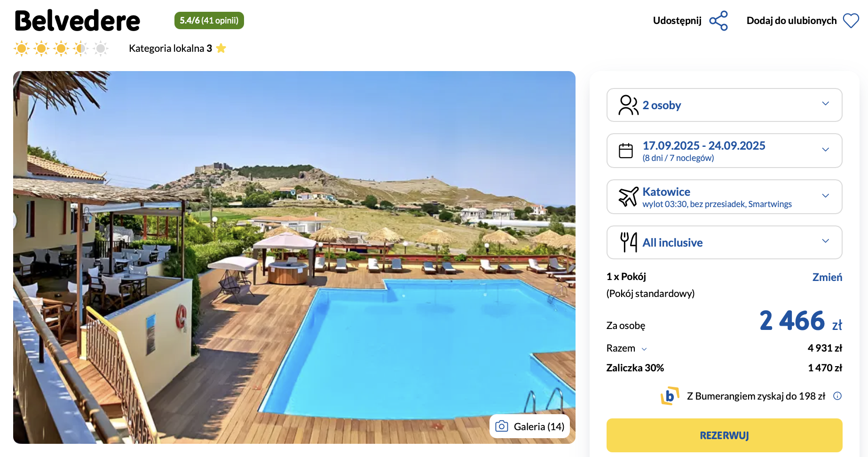868x457 pixels.
Task: Open the hotel pool photo
Action: [294, 257]
